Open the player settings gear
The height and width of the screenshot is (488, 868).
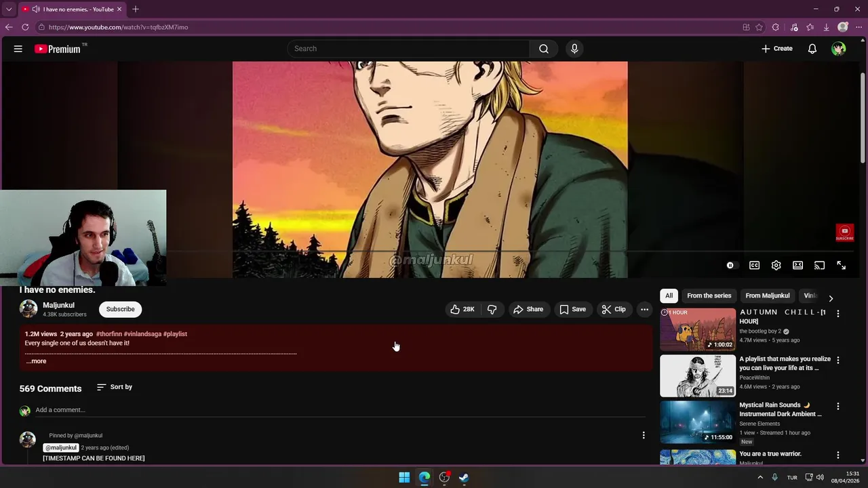click(x=776, y=266)
